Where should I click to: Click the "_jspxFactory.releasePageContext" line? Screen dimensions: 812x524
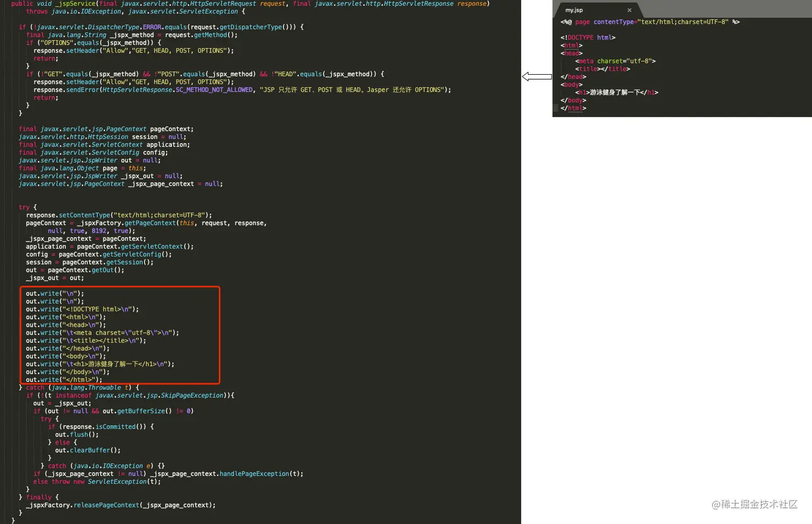[121, 505]
